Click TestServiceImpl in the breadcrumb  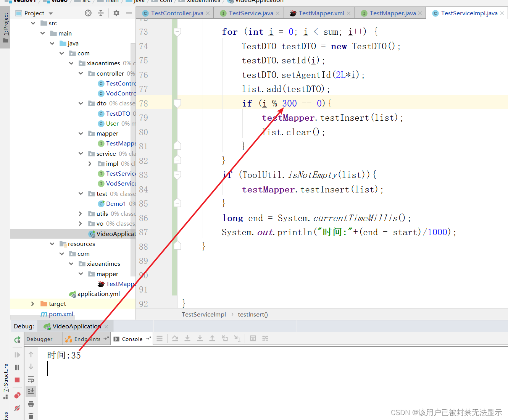pos(204,314)
